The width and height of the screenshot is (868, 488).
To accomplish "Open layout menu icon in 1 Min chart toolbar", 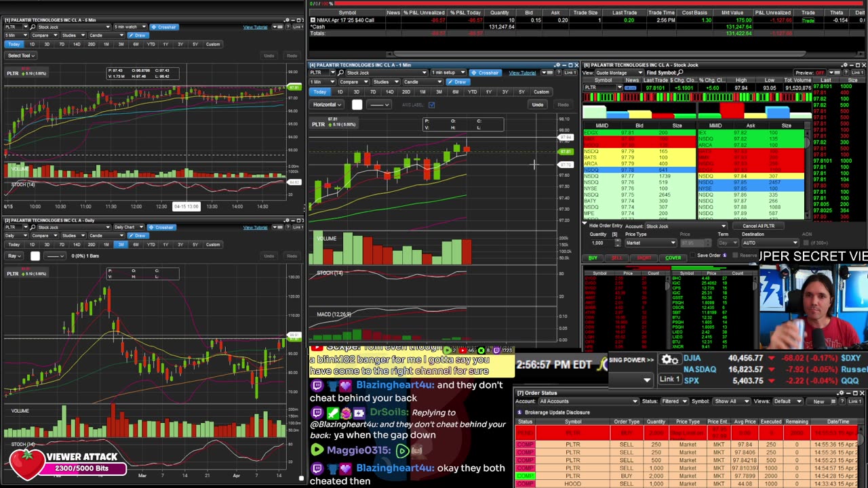I will [547, 73].
